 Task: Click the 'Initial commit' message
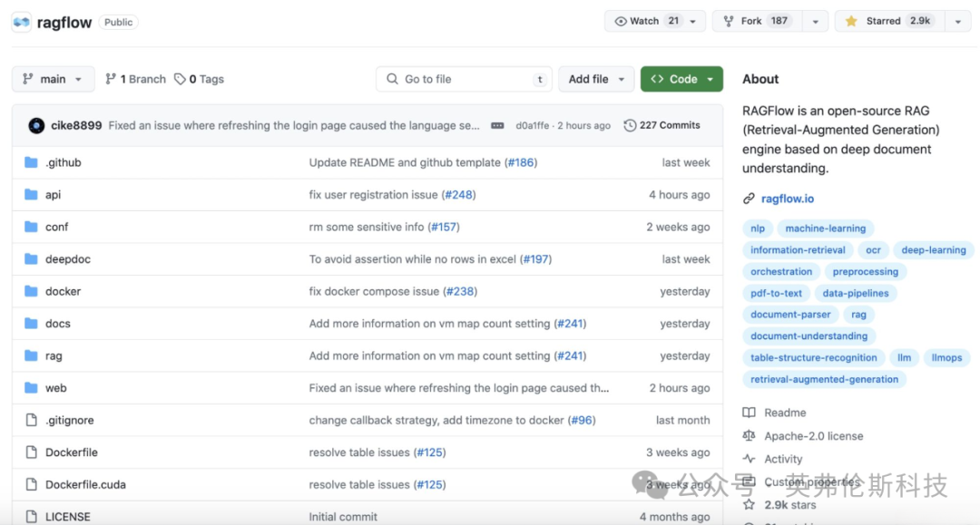pyautogui.click(x=343, y=517)
